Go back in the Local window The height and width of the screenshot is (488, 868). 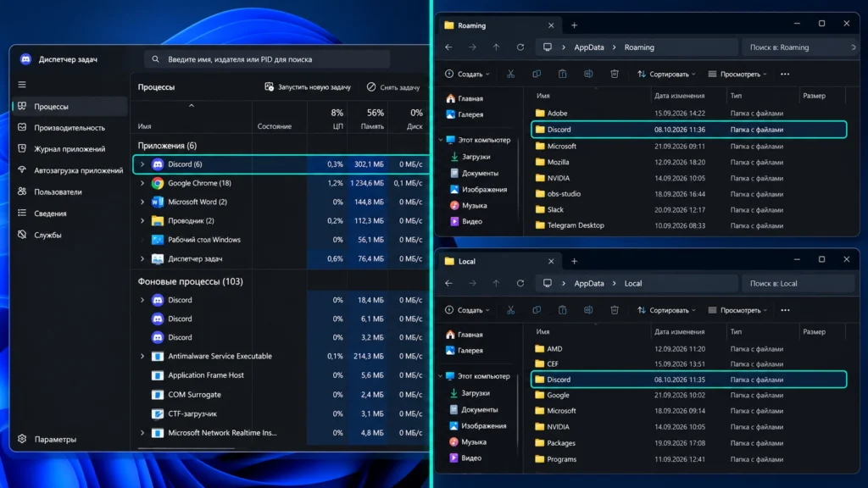(449, 283)
